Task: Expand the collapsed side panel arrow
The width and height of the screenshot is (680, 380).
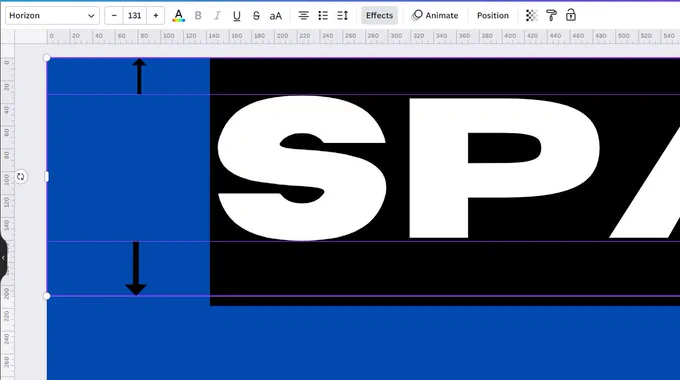Action: [x=3, y=258]
